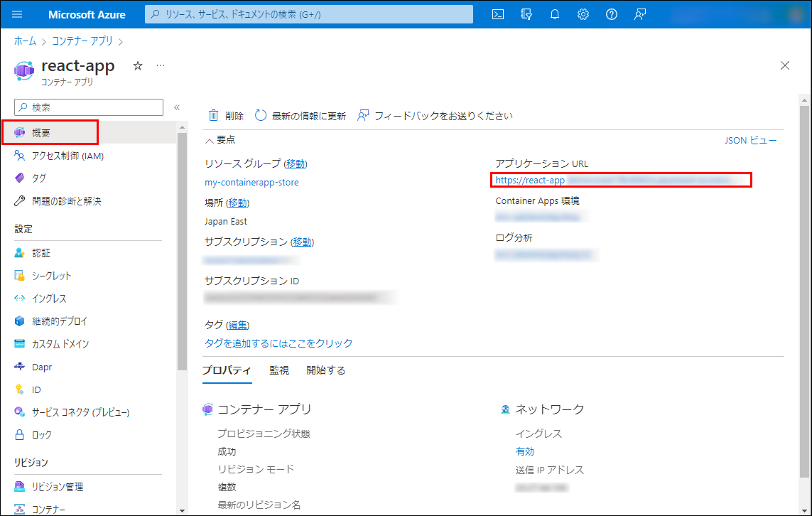Click the react-app container app icon
Viewport: 812px width, 516px height.
tap(24, 70)
